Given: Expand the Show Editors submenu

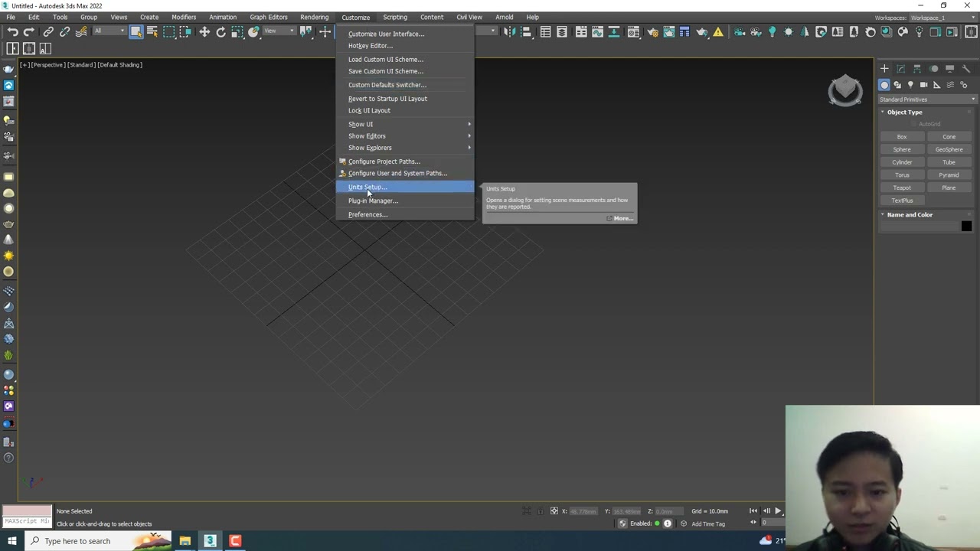Looking at the screenshot, I should coord(406,135).
